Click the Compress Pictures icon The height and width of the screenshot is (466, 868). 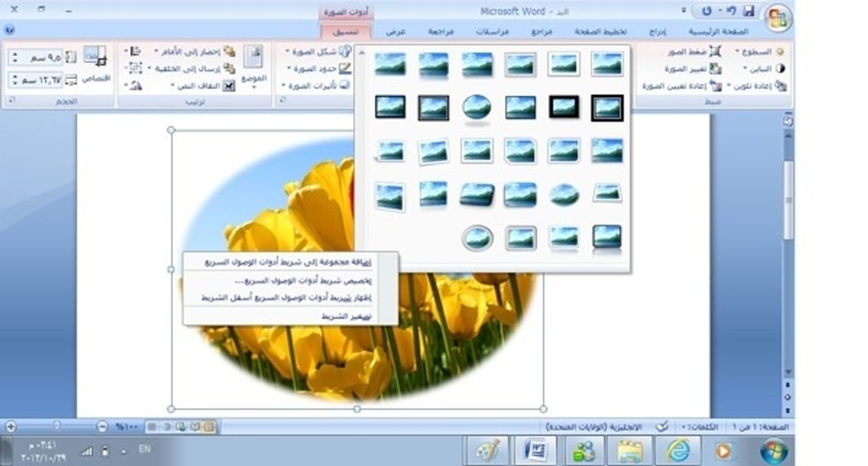tap(716, 52)
